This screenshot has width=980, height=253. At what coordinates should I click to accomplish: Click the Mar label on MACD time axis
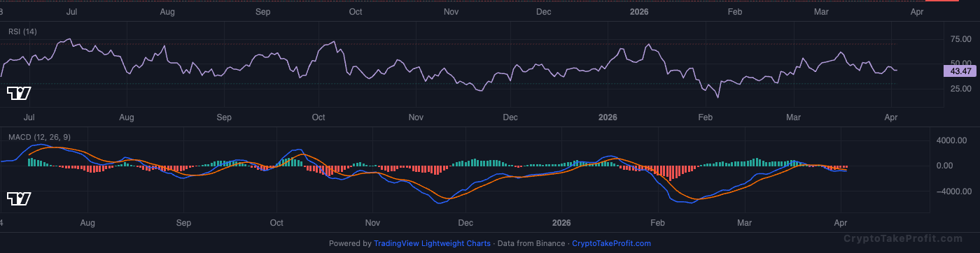[745, 223]
